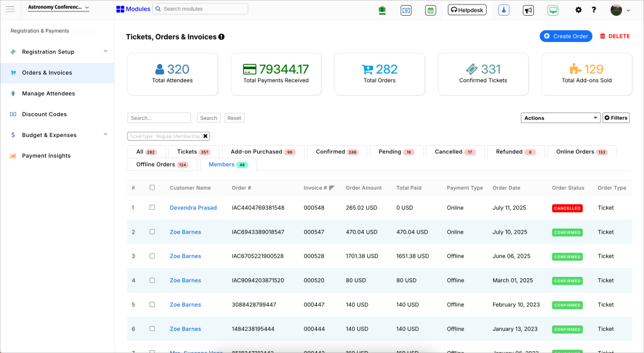Screen dimensions: 644x353
Task: Check the checkbox for invoice 000547
Action: pyautogui.click(x=152, y=232)
